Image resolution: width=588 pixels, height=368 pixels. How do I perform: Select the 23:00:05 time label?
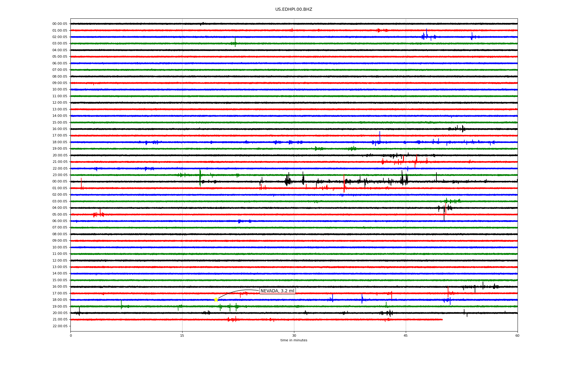[x=60, y=175]
